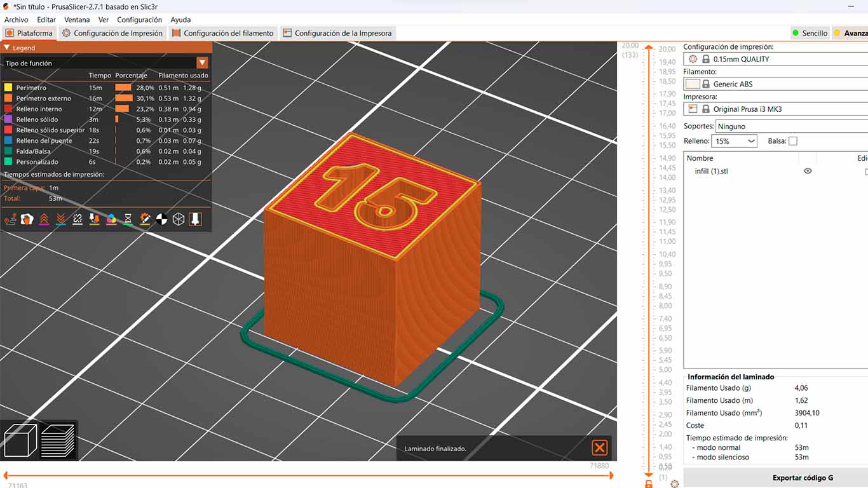Enable the Balsa checkbox
Screen dimensions: 868x488
coord(792,141)
